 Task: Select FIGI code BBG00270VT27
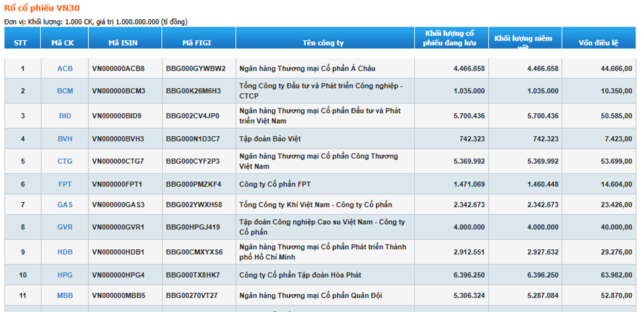pyautogui.click(x=192, y=295)
